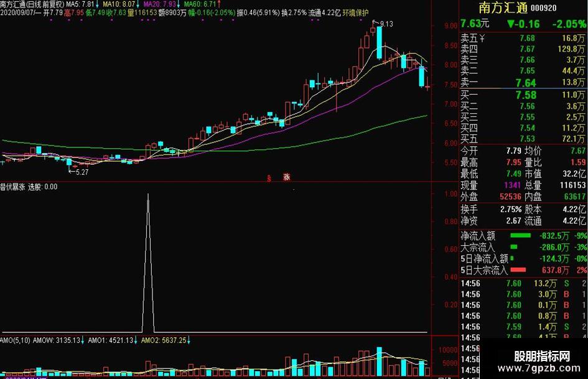The width and height of the screenshot is (588, 379).
Task: Click the AMO2: 5637.25 value
Action: (164, 340)
